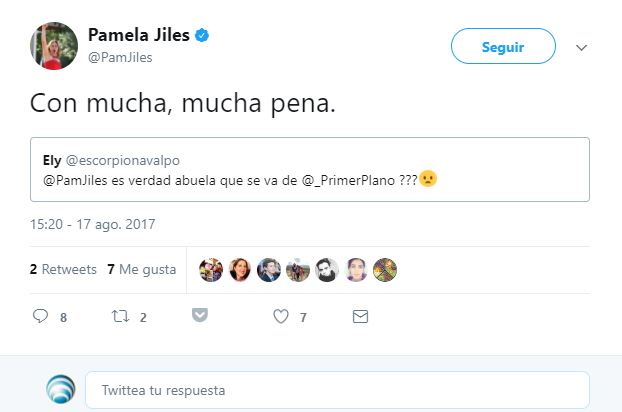Open the tweet timestamp 15:20 - 17 ago. 2017

(92, 224)
